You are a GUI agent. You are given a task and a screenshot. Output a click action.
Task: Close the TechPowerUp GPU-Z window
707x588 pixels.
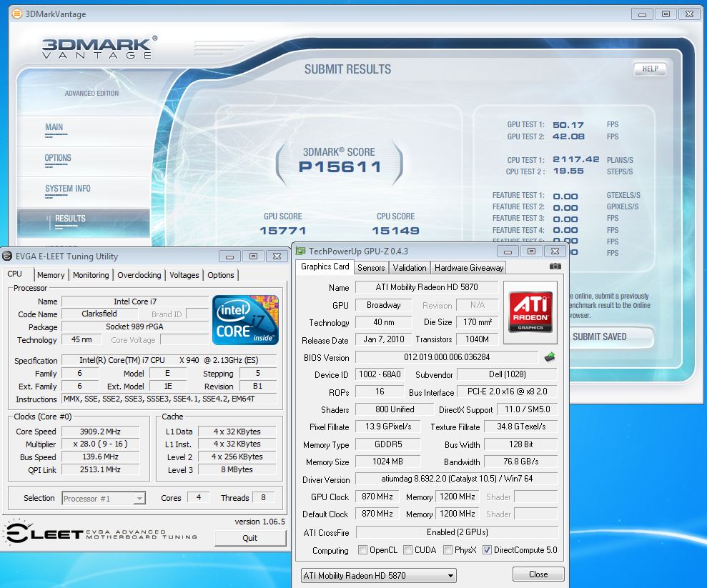(x=555, y=251)
